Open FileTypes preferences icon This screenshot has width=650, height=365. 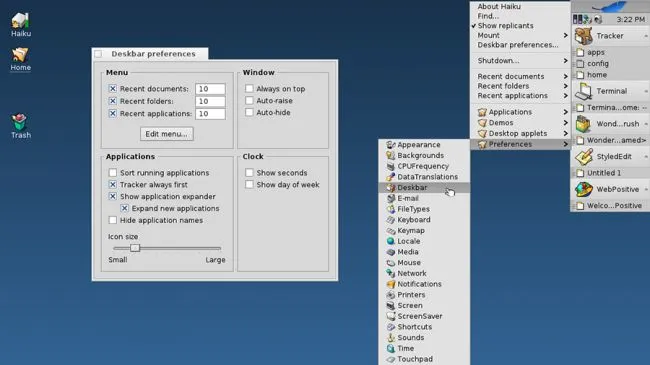click(390, 209)
